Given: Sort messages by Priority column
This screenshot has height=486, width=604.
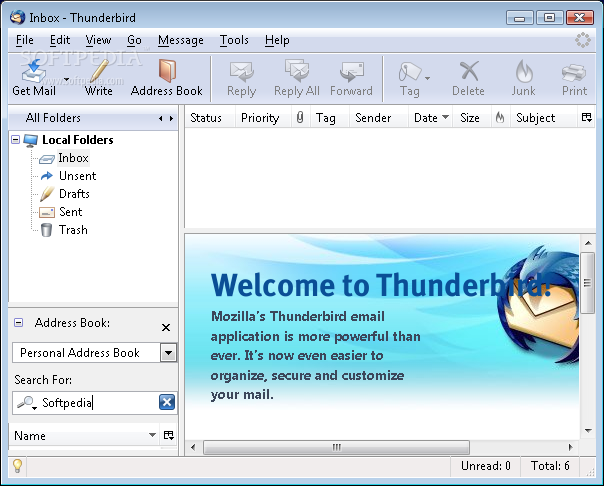Looking at the screenshot, I should 263,118.
